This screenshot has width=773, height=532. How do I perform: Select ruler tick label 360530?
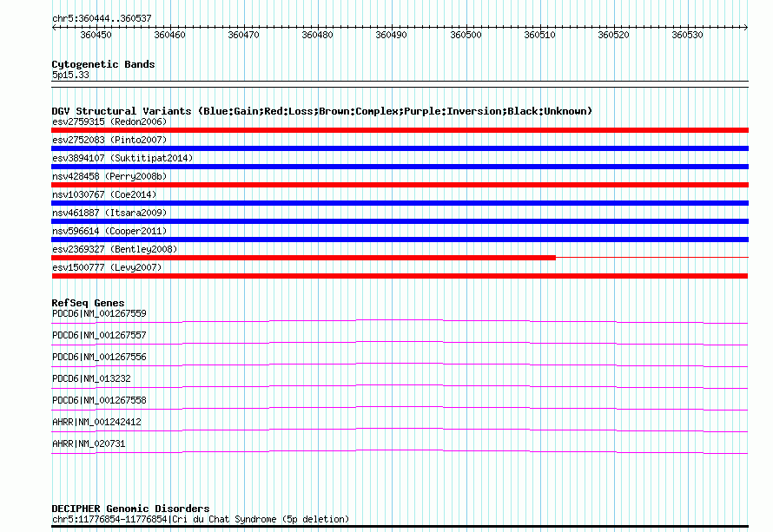(x=688, y=35)
